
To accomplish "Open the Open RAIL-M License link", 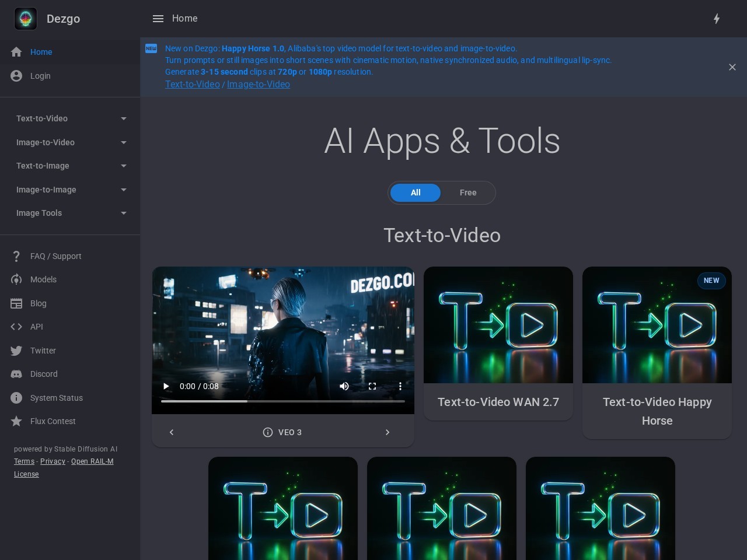I will (x=64, y=468).
